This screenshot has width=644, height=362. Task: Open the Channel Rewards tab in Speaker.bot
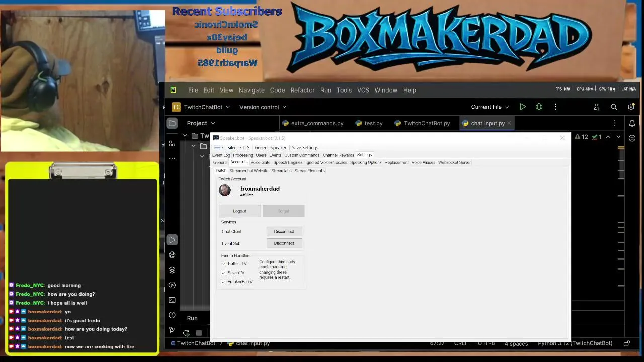click(x=338, y=155)
